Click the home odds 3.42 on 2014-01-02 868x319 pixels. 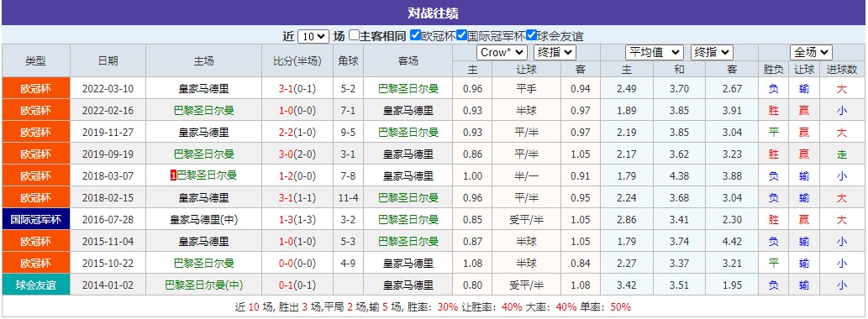tap(627, 285)
